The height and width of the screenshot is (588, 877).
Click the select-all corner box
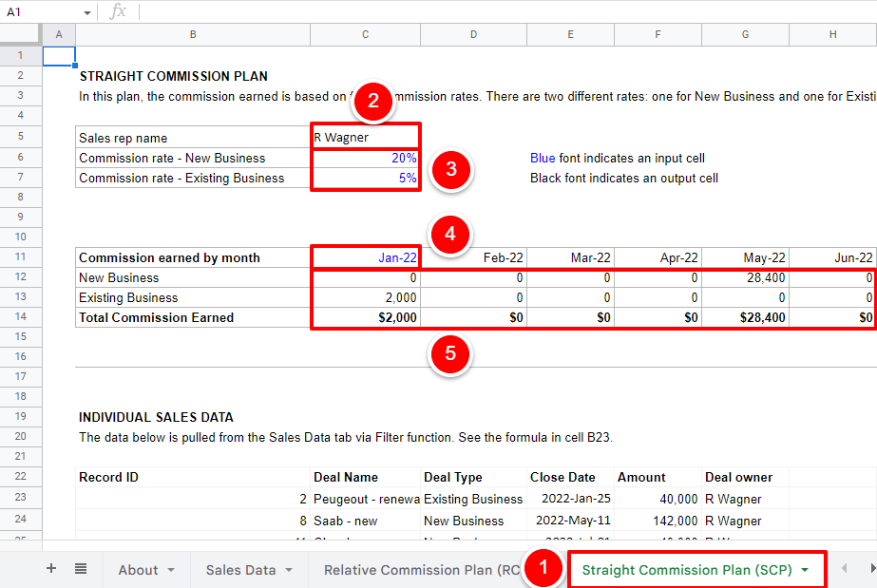click(x=21, y=34)
